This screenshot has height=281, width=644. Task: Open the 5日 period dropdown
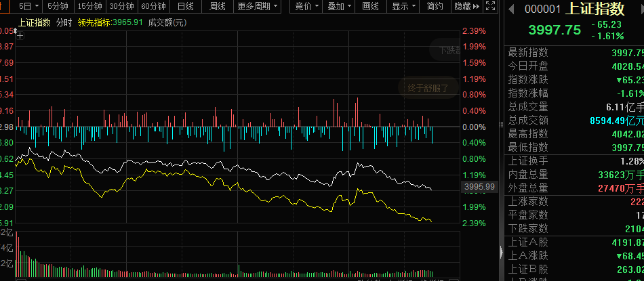tap(28, 7)
